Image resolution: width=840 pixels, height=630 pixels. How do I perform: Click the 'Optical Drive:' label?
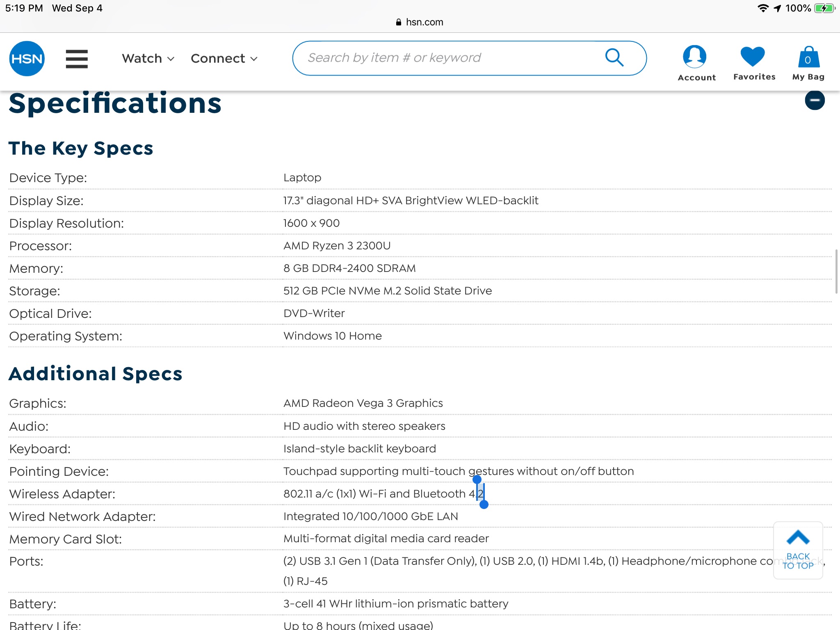pyautogui.click(x=50, y=313)
